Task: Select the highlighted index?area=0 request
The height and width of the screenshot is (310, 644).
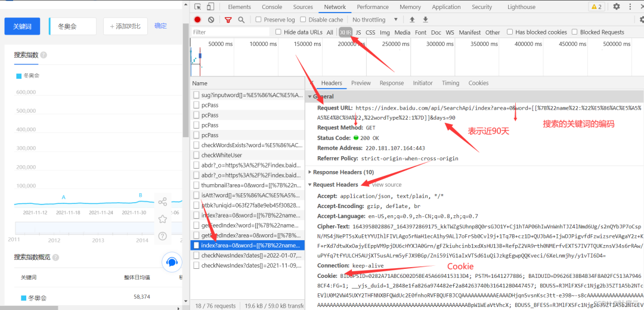Action: coord(247,246)
